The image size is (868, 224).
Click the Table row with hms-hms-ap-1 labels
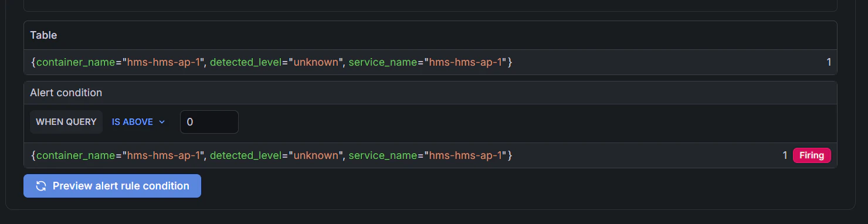[x=430, y=62]
